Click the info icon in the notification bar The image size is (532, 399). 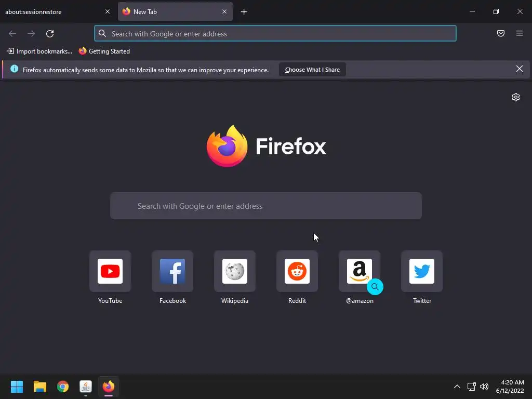[x=14, y=69]
